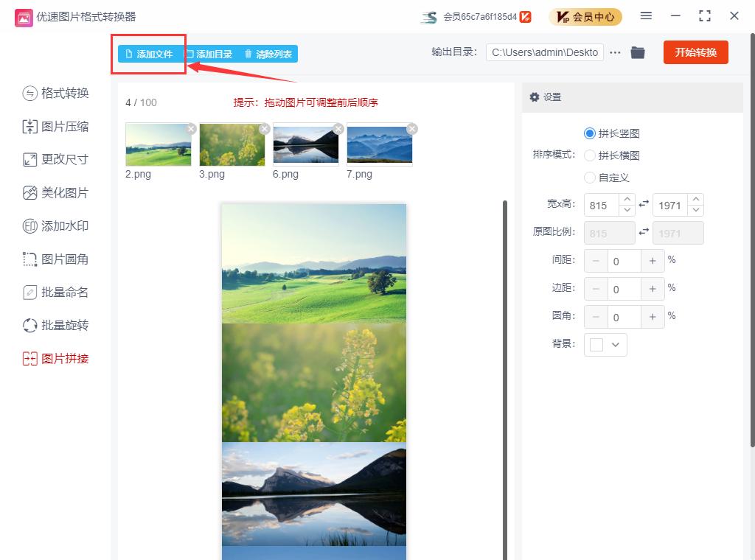Open the 会员中心 page
This screenshot has height=560, width=755.
pos(585,15)
